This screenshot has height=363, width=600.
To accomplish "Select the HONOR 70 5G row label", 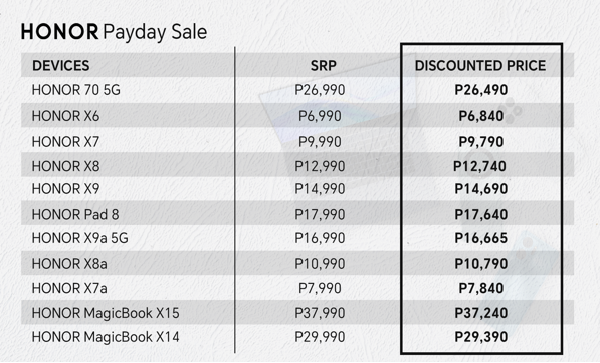I will tap(76, 90).
